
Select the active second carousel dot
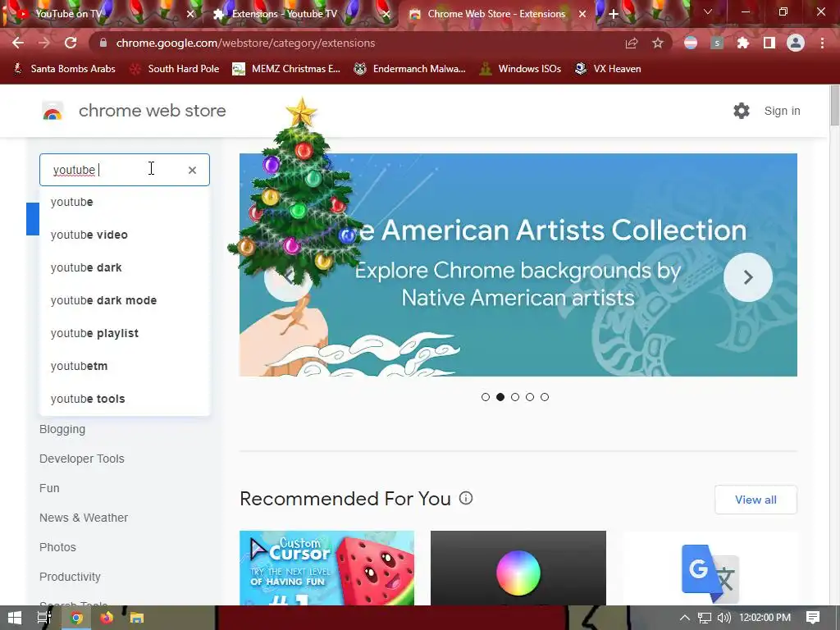pyautogui.click(x=500, y=397)
